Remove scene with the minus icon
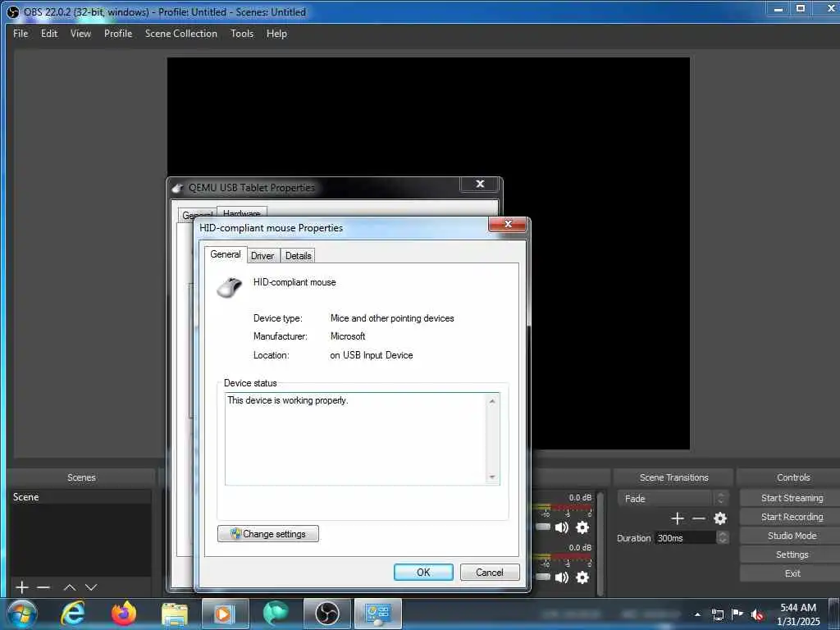 tap(43, 587)
